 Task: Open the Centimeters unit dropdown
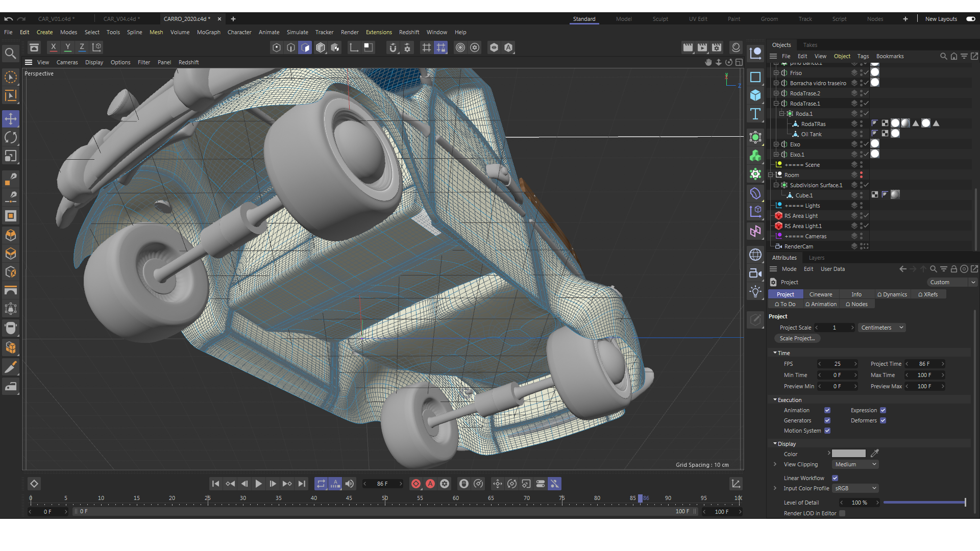[882, 328]
